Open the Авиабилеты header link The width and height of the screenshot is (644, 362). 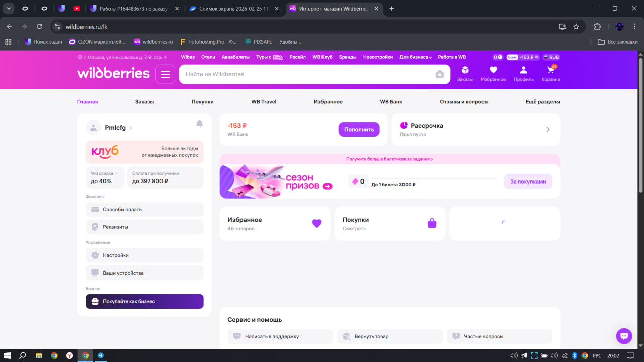235,57
